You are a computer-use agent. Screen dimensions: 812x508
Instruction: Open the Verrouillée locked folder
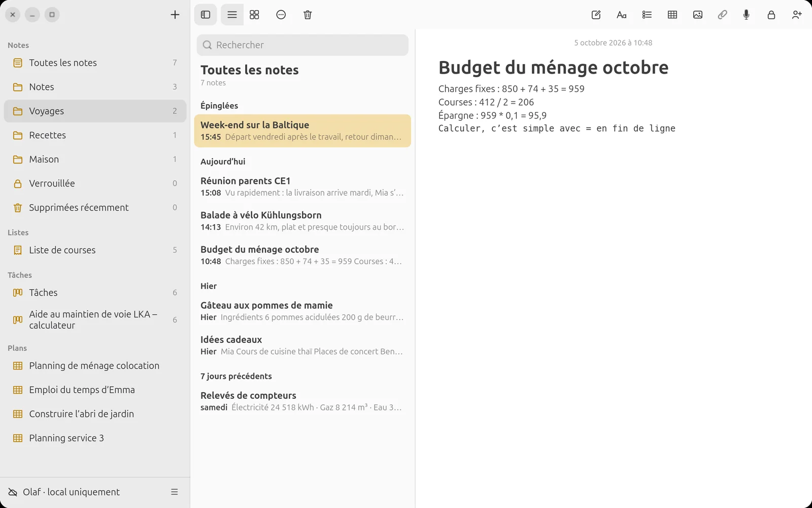click(95, 183)
